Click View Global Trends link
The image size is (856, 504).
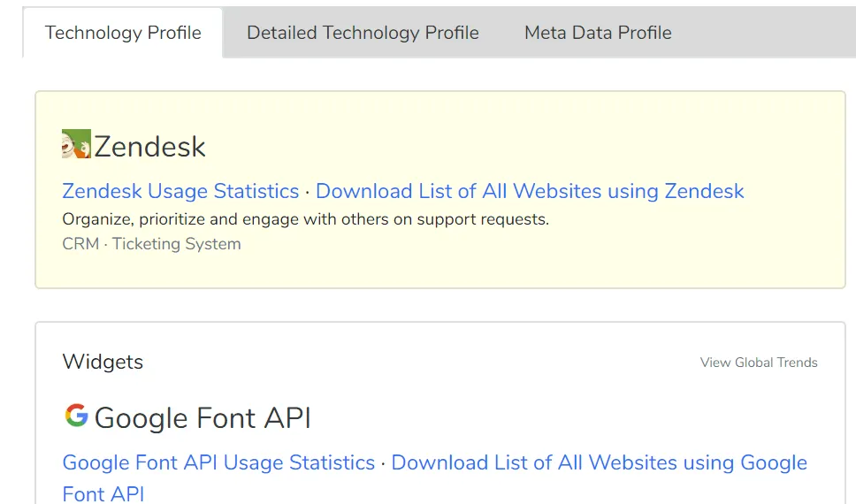pyautogui.click(x=759, y=363)
